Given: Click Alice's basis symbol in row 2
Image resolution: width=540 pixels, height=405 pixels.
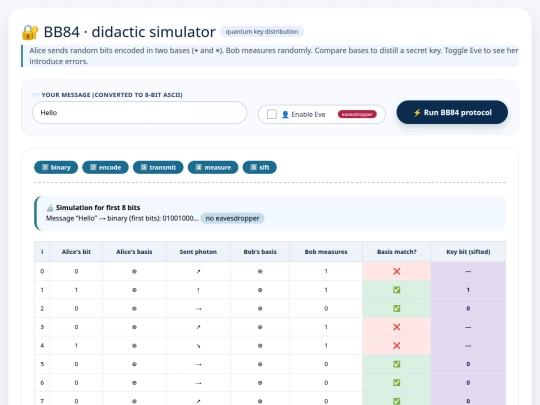Looking at the screenshot, I should (134, 309).
